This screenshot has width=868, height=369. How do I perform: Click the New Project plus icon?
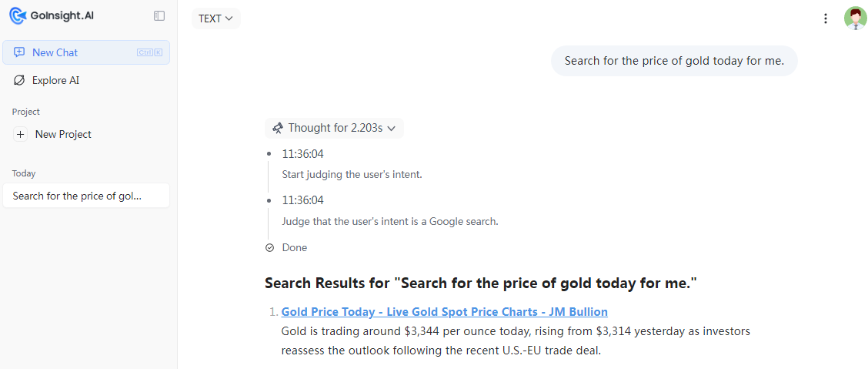(21, 134)
